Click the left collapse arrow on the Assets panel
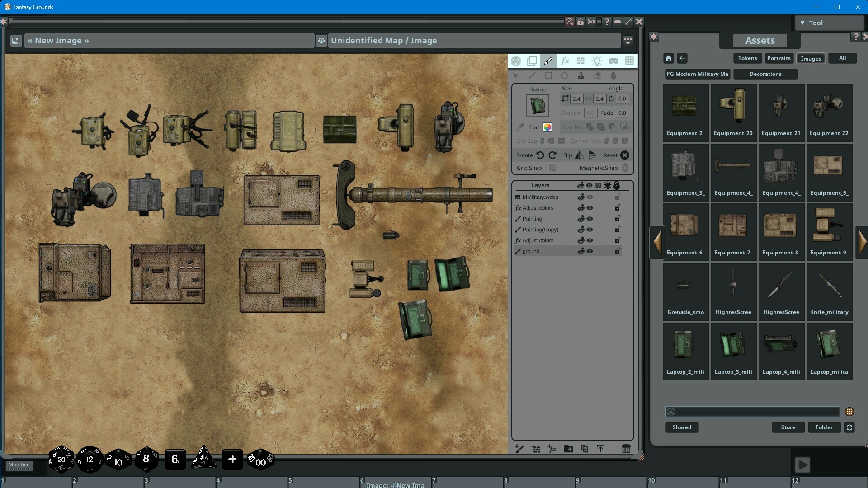This screenshot has width=868, height=488. tap(658, 242)
